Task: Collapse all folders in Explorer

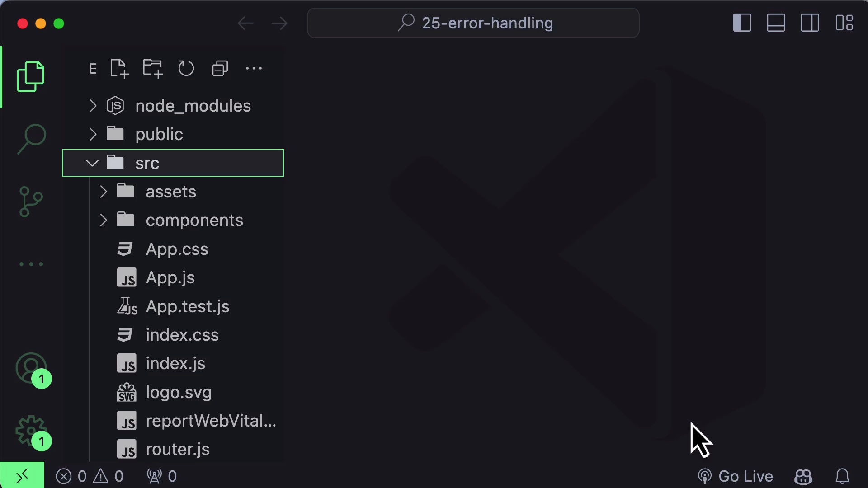Action: [x=220, y=68]
